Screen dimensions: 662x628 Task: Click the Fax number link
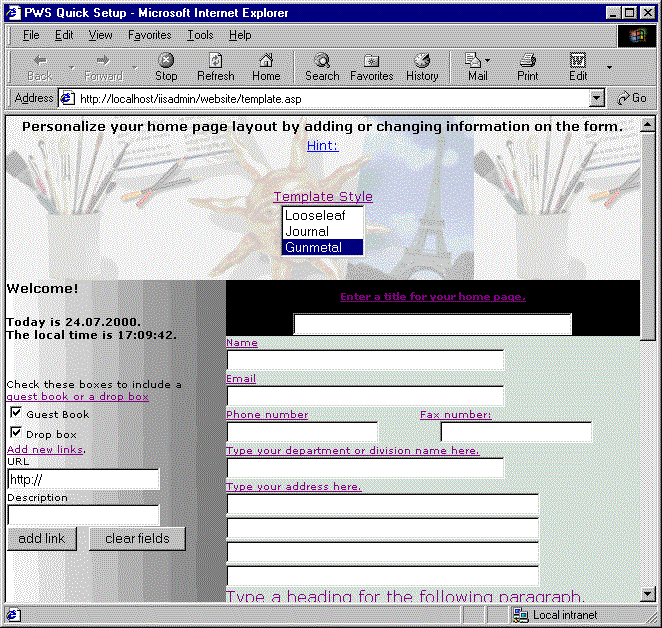pos(456,414)
